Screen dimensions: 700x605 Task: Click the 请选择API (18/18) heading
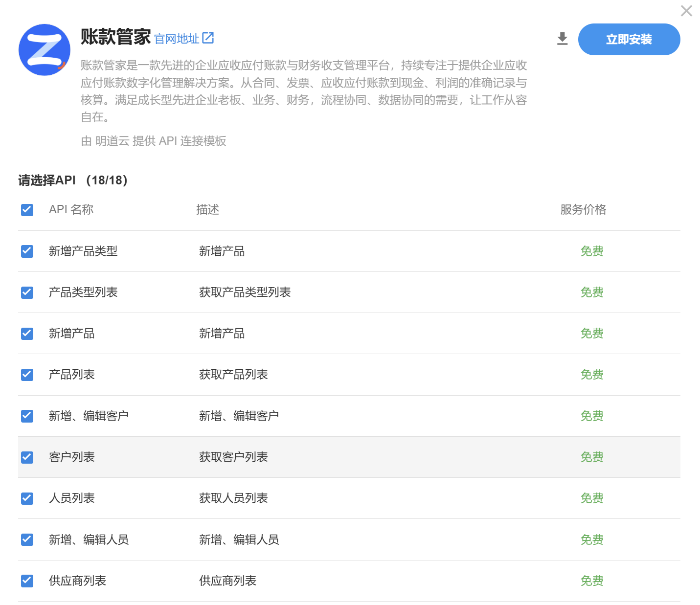coord(73,180)
